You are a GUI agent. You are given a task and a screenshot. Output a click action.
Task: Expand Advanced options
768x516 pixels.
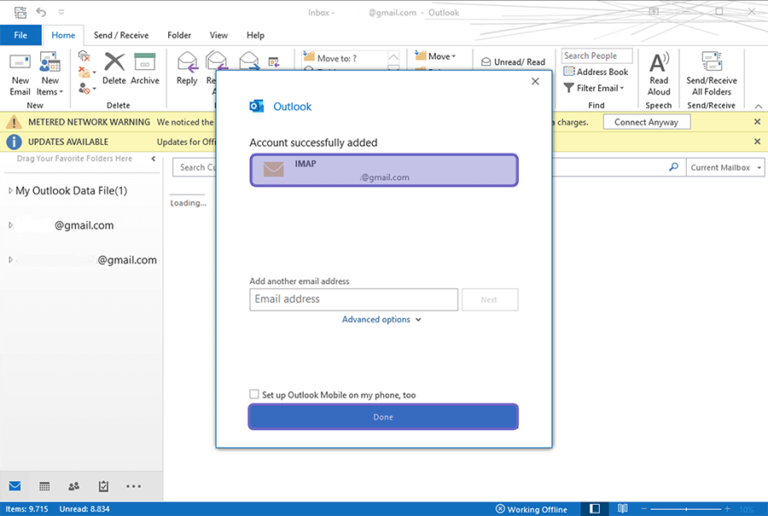point(382,320)
